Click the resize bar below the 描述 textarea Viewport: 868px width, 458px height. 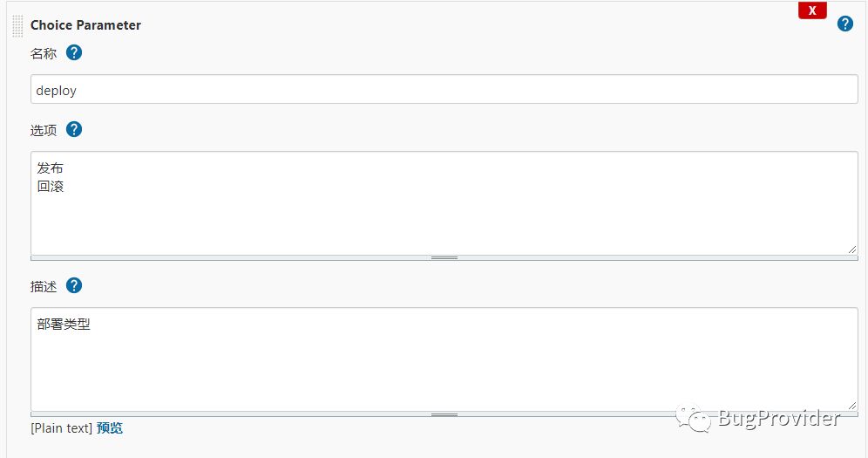pos(444,414)
